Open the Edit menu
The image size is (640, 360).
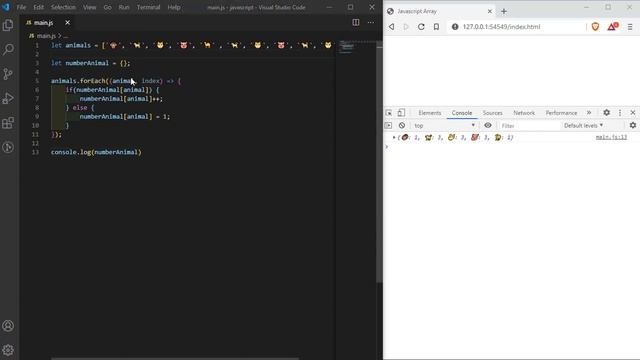38,7
